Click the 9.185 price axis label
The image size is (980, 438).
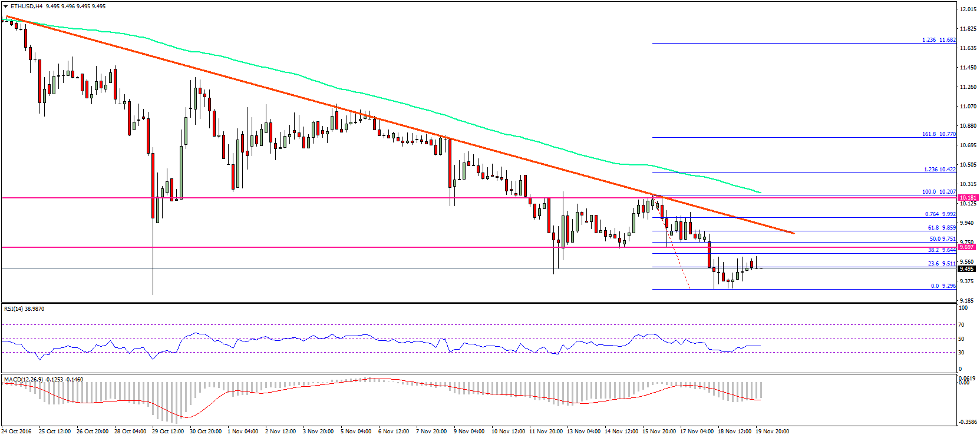tap(967, 301)
